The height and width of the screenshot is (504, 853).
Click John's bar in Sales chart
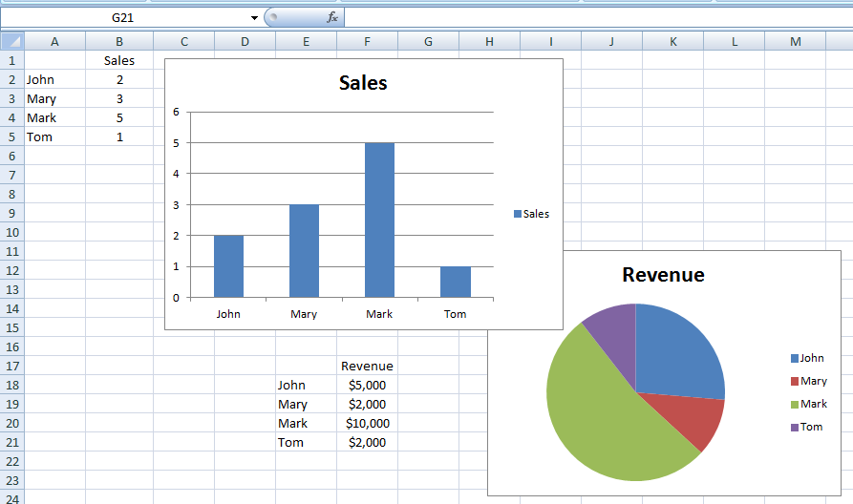[228, 266]
